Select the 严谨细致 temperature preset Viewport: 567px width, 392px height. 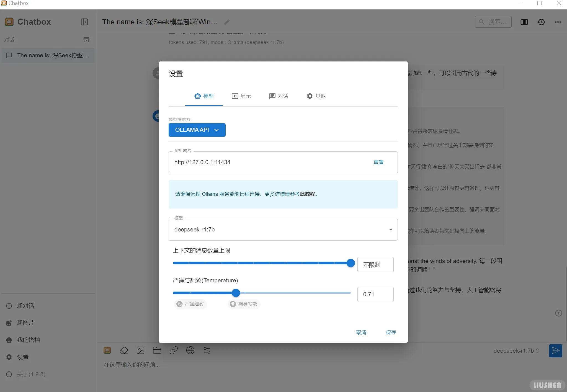click(190, 304)
